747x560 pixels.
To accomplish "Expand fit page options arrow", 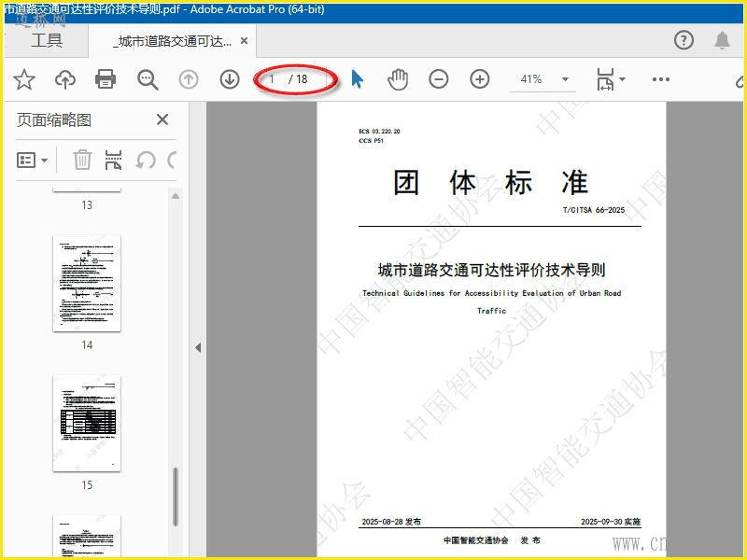I will pyautogui.click(x=622, y=79).
